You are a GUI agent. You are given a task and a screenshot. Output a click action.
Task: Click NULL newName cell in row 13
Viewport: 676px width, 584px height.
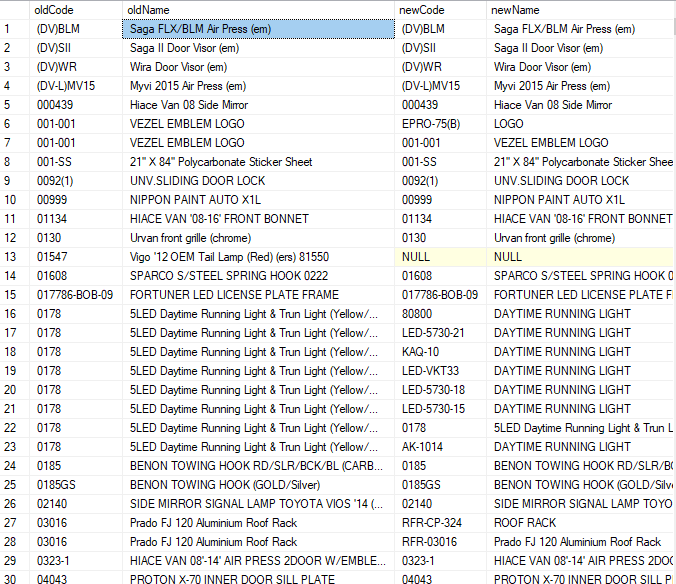(581, 257)
